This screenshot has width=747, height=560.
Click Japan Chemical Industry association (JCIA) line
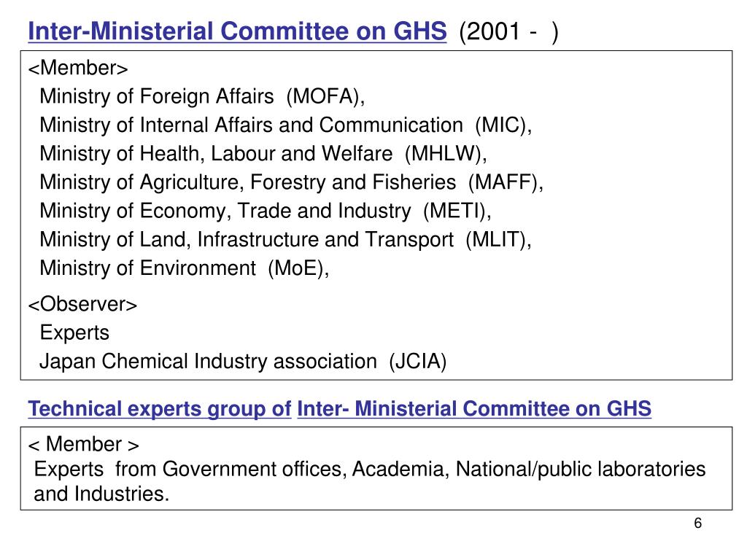243,362
